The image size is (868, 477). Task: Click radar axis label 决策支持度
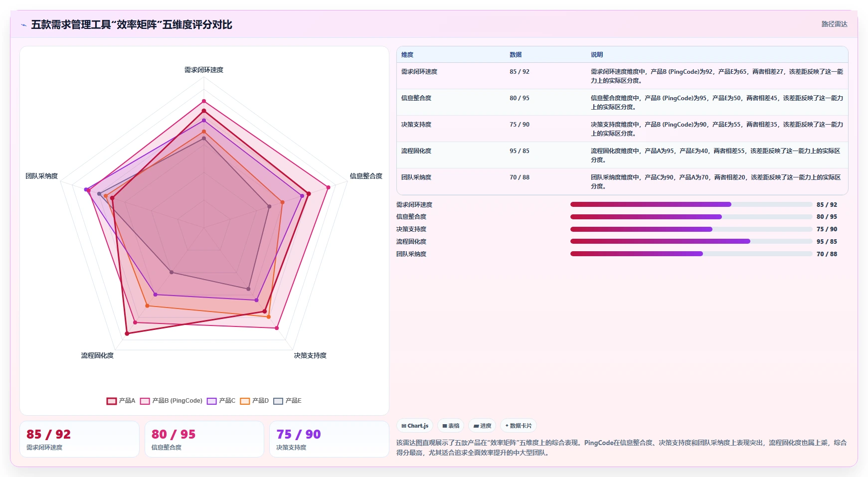[310, 355]
